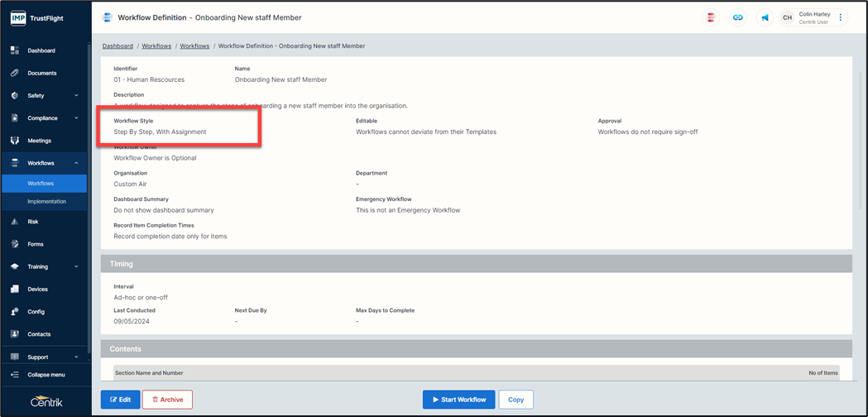Click the Dashboard icon in sidebar
Screen dimensions: 868x417
[15, 50]
